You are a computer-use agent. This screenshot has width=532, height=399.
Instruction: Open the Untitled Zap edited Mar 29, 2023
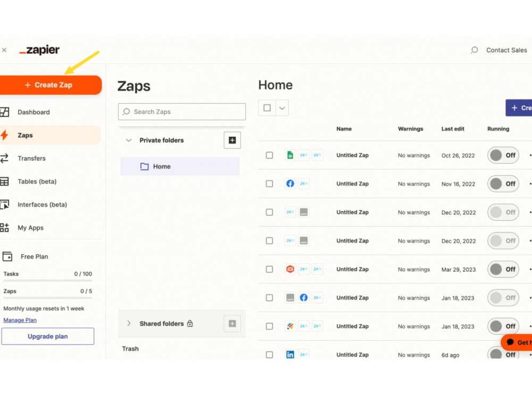(x=352, y=269)
